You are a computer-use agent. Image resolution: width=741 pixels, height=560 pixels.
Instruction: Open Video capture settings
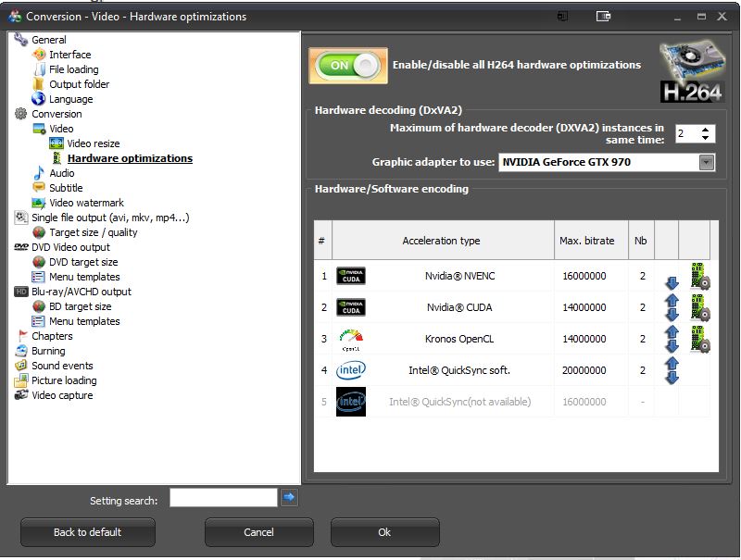[x=62, y=395]
